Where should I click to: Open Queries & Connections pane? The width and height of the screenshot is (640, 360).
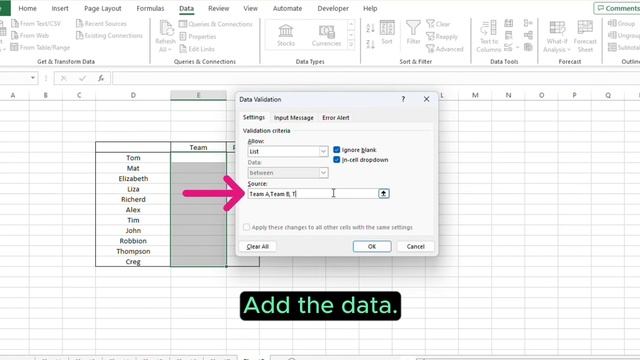coord(216,24)
